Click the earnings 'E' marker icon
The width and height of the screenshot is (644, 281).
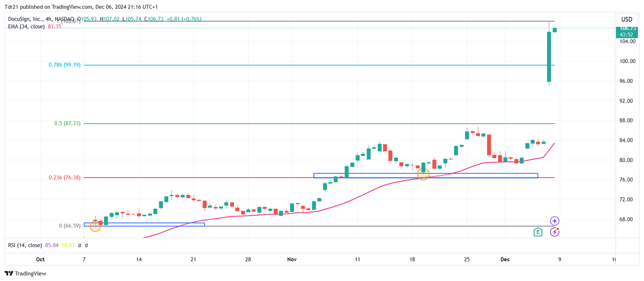click(538, 232)
